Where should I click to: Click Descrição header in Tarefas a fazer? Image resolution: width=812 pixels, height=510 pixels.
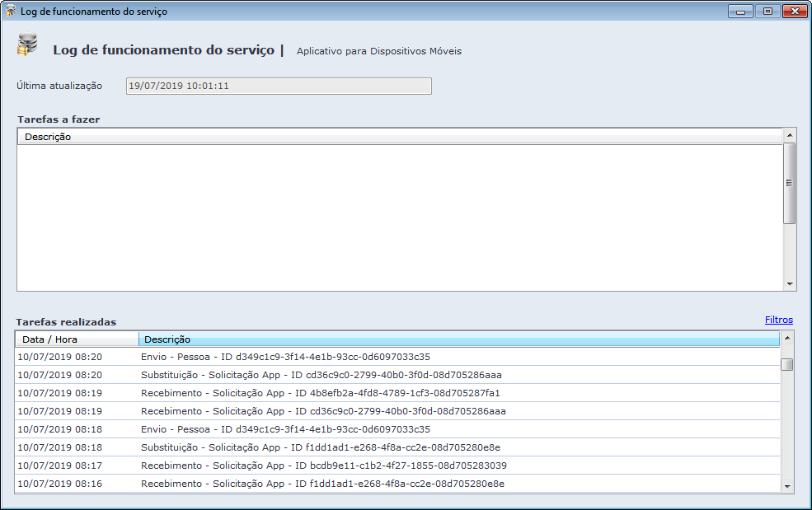400,137
